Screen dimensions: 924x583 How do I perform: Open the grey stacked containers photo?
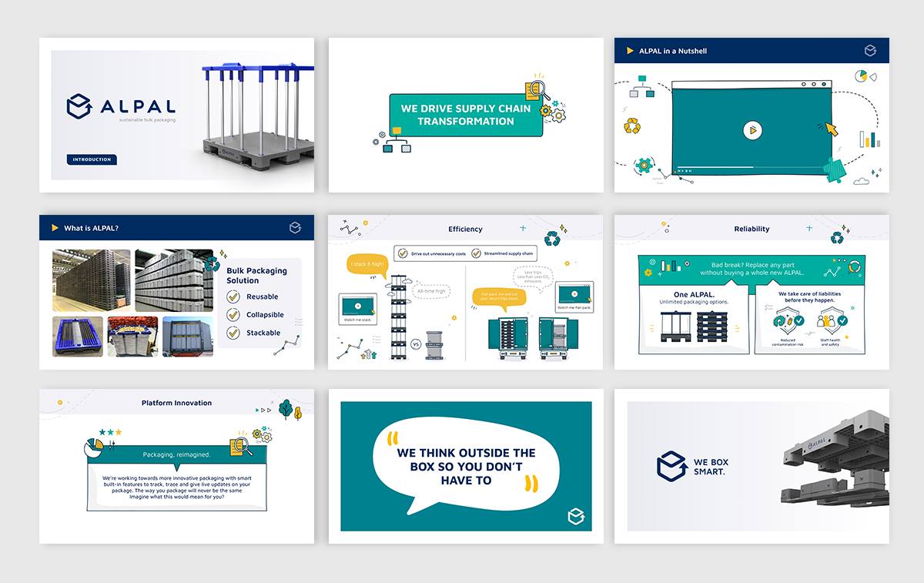click(x=174, y=280)
